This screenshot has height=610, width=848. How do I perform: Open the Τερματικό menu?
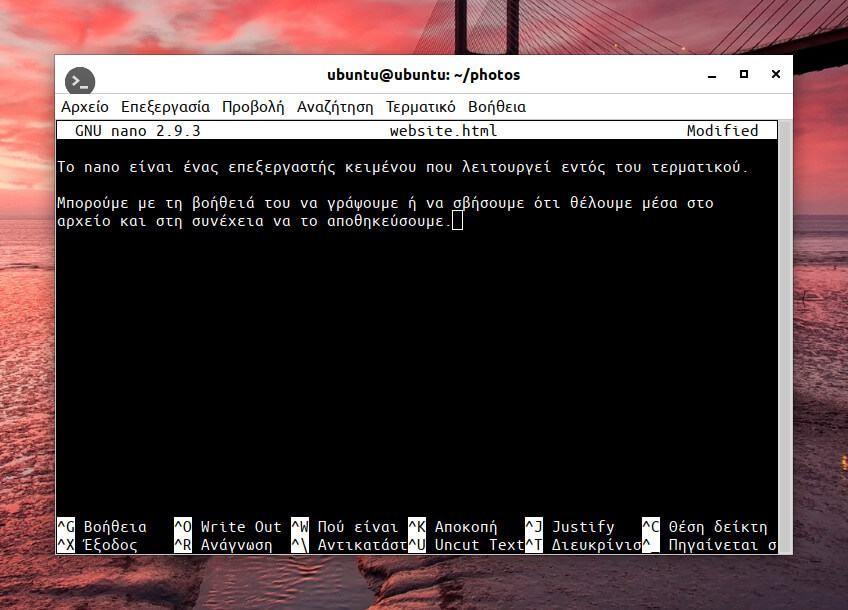[x=421, y=107]
